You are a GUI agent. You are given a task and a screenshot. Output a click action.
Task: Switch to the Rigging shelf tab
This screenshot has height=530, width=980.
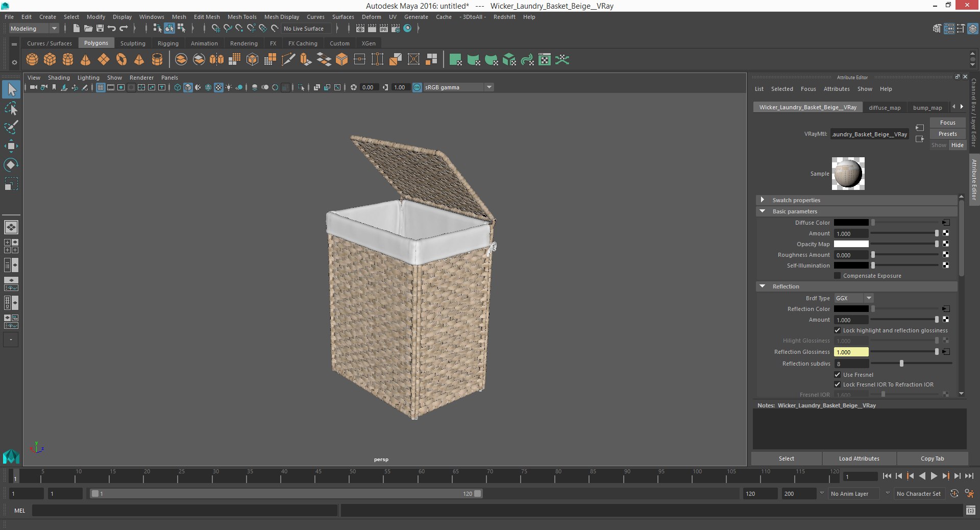click(x=168, y=43)
